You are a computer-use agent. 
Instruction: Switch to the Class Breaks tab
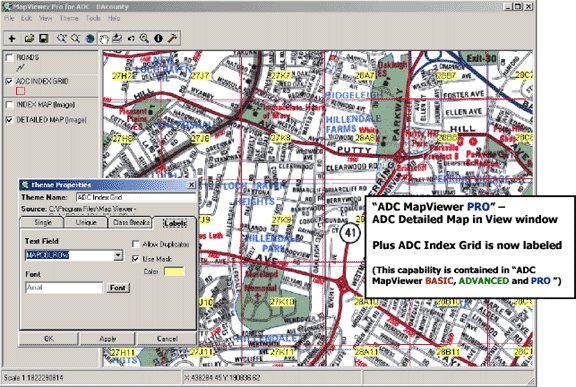[131, 223]
